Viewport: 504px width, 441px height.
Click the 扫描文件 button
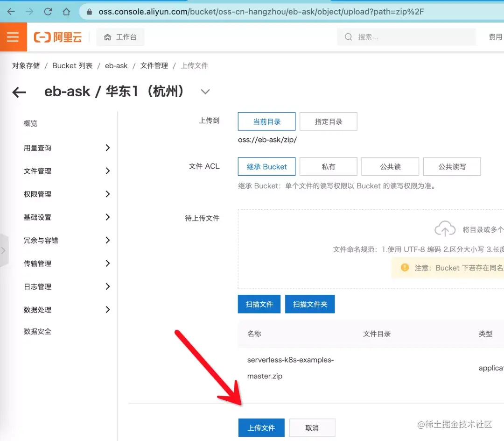(259, 304)
